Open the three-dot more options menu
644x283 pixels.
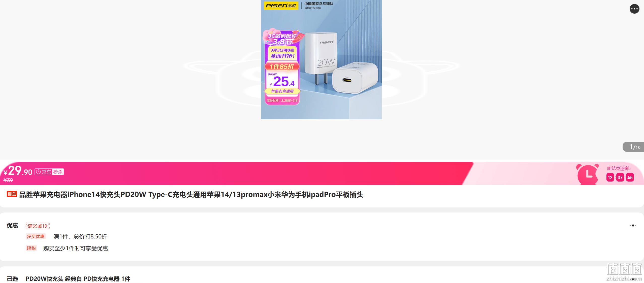point(634,9)
